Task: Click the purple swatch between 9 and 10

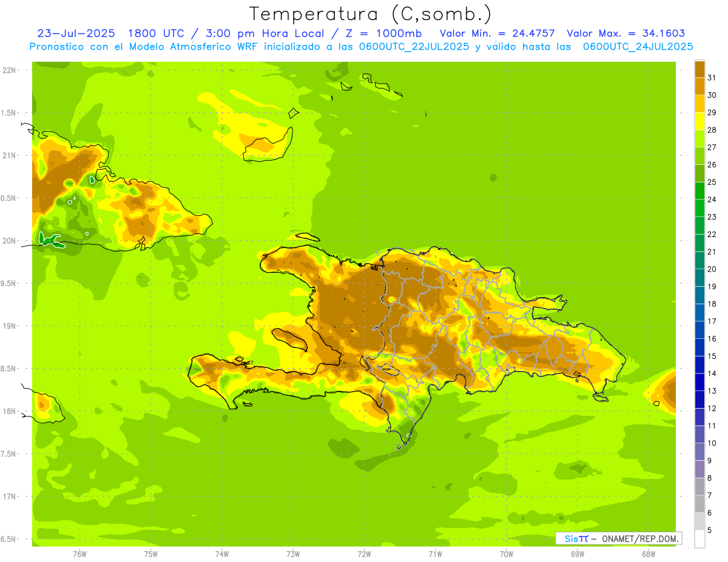Action: [699, 452]
